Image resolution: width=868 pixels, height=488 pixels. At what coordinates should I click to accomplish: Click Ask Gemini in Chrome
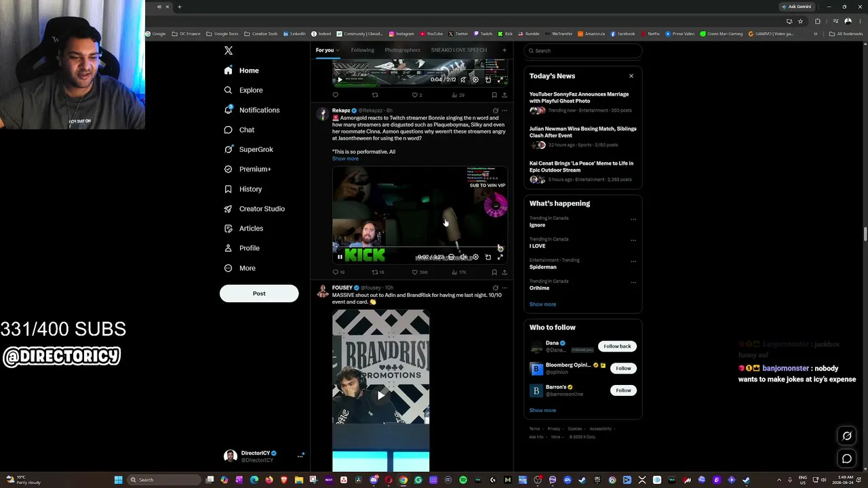(796, 7)
